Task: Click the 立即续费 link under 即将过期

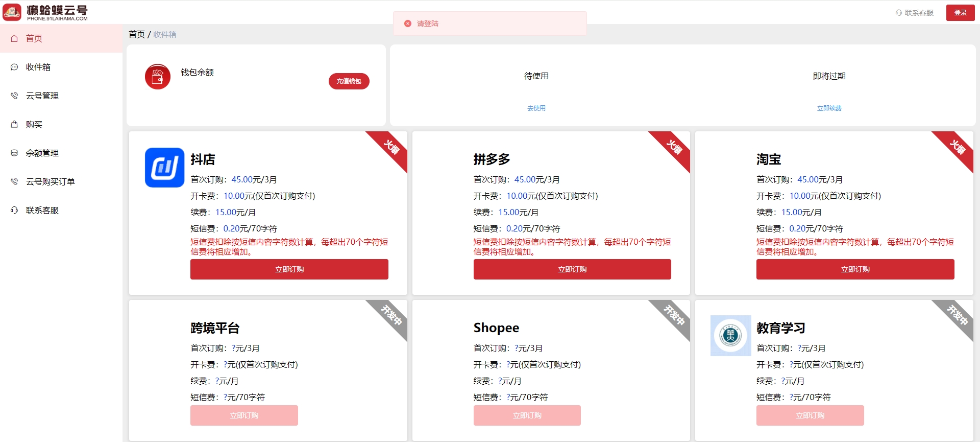Action: pos(829,108)
